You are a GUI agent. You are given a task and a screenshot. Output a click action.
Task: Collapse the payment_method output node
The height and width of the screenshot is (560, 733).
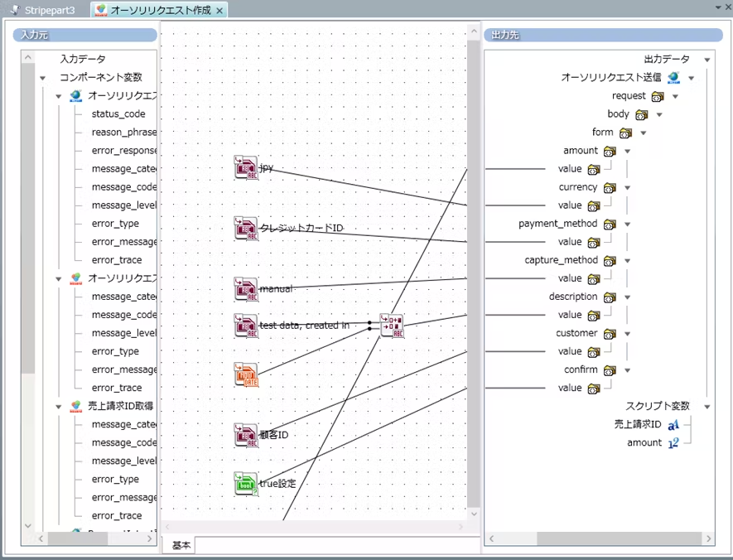(627, 224)
